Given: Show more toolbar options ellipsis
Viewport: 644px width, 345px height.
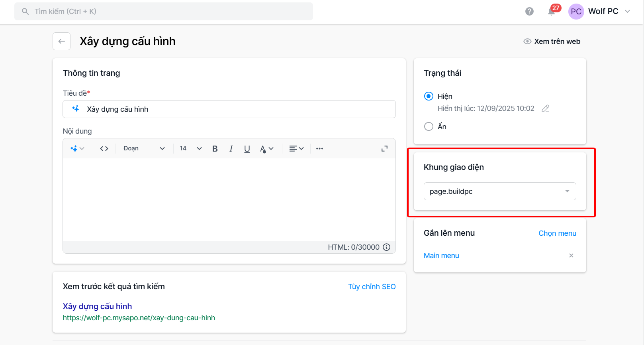Looking at the screenshot, I should tap(319, 148).
